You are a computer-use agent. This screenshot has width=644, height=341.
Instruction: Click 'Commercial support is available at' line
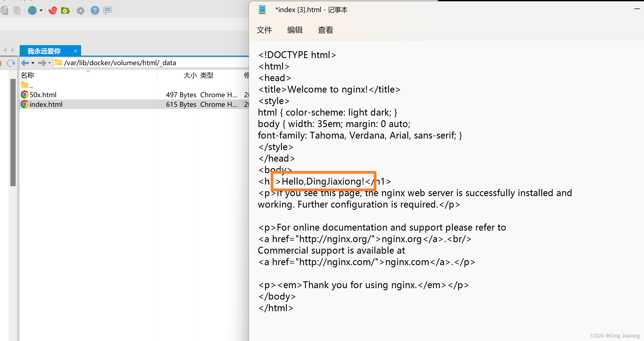coord(331,250)
